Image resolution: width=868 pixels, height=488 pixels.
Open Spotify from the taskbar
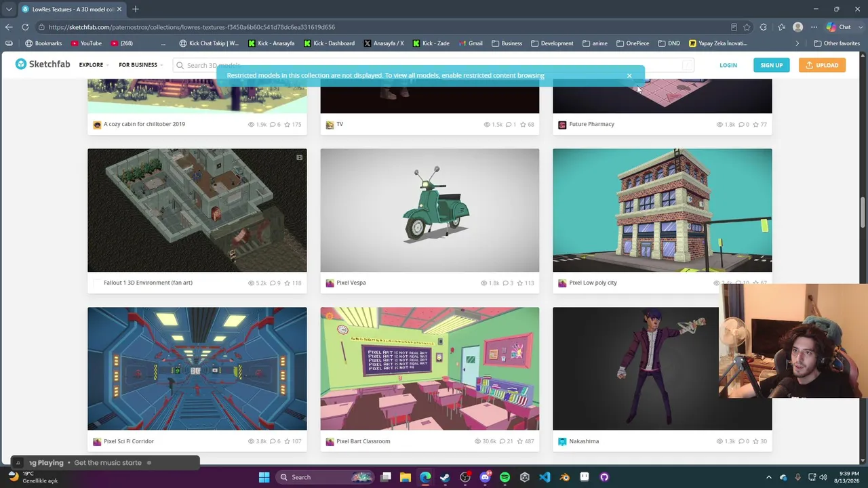click(x=505, y=477)
